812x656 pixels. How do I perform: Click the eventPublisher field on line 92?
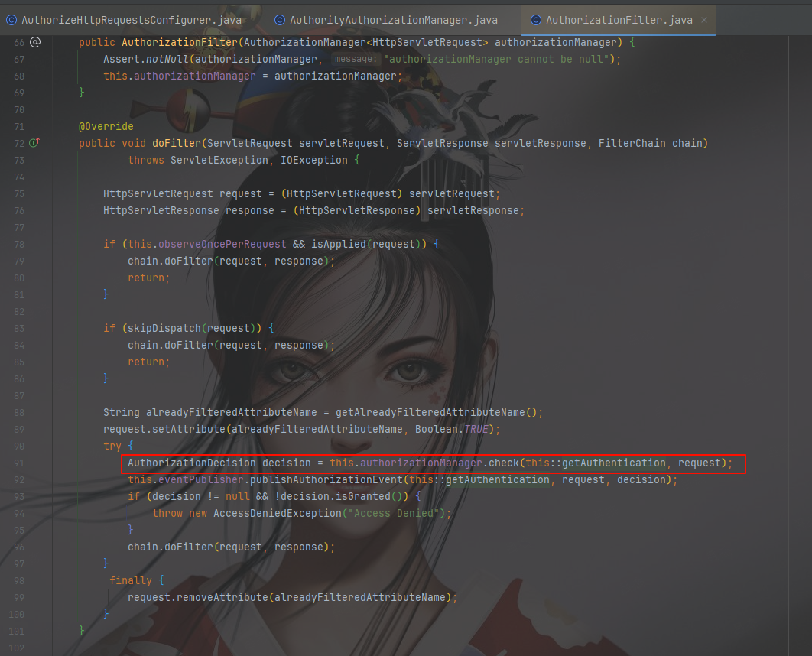coord(201,479)
